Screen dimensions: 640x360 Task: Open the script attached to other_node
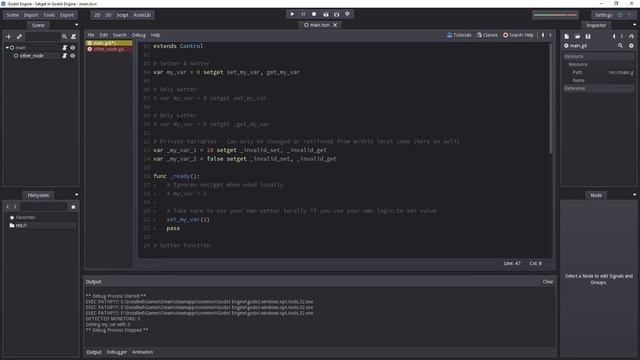[64, 56]
